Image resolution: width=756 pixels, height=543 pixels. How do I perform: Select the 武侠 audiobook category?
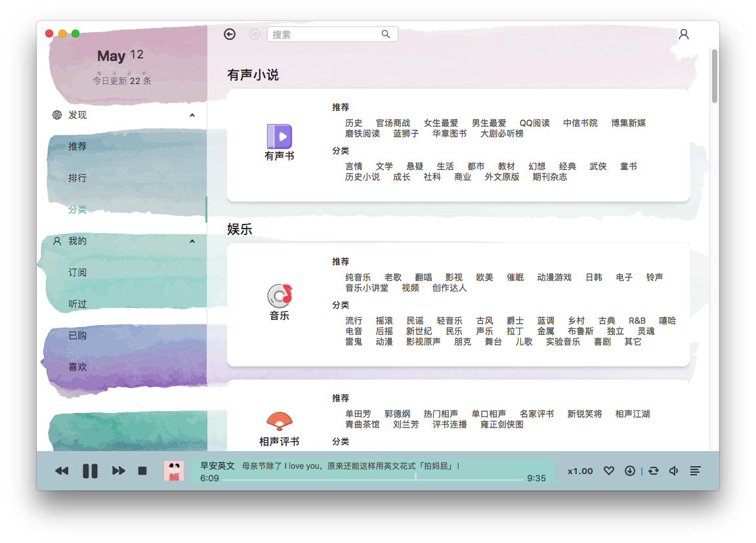pyautogui.click(x=598, y=166)
